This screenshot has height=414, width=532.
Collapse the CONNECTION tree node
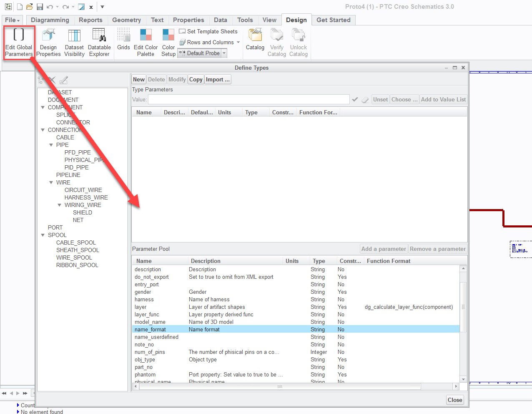pyautogui.click(x=43, y=130)
